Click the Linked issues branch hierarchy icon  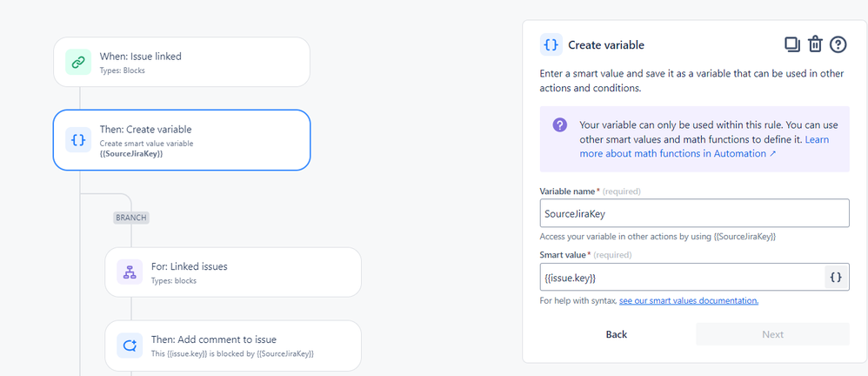click(x=130, y=272)
